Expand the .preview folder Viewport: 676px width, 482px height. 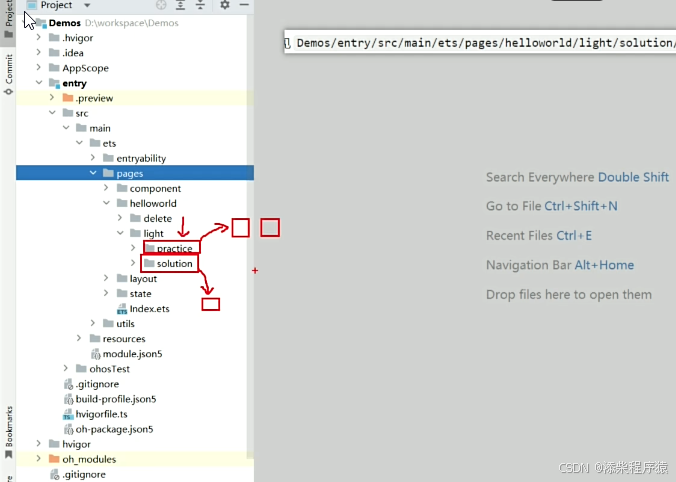52,98
